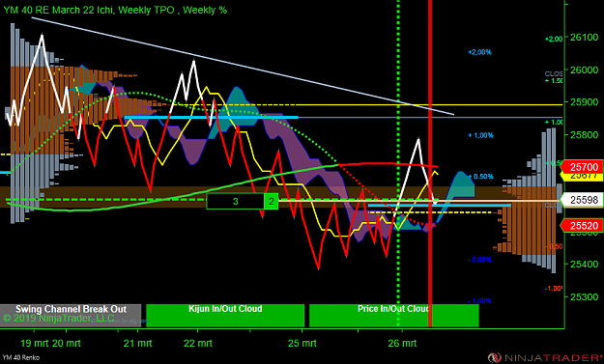Click the 25900 price axis label
Screen dimensions: 604x364
(x=584, y=102)
